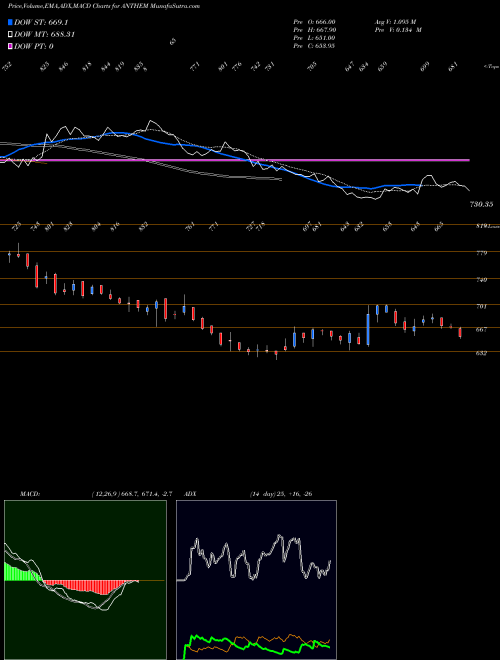Click the 'Pre O: 666.00' open value

(x=314, y=22)
